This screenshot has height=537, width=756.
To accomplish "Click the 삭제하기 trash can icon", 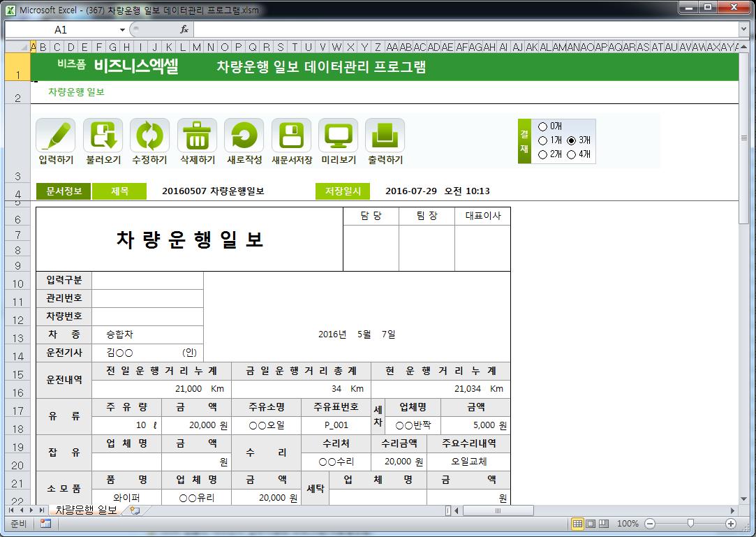I will [197, 135].
